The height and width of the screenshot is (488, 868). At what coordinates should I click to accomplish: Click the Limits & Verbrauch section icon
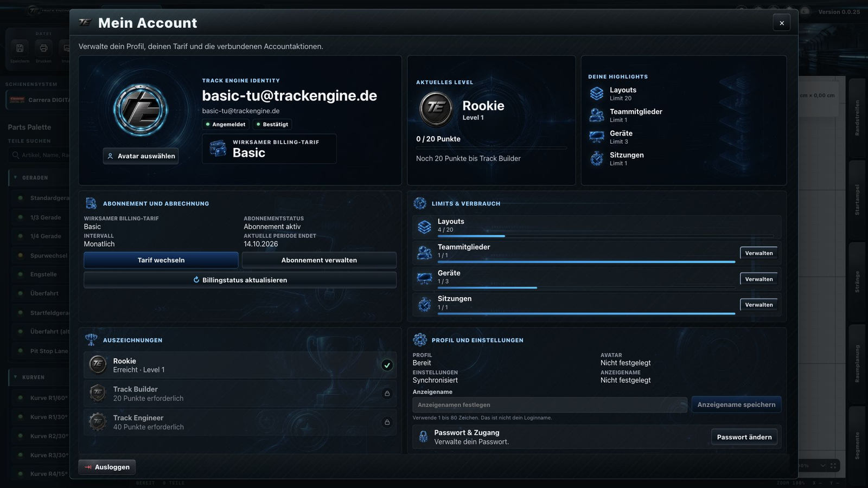[420, 203]
